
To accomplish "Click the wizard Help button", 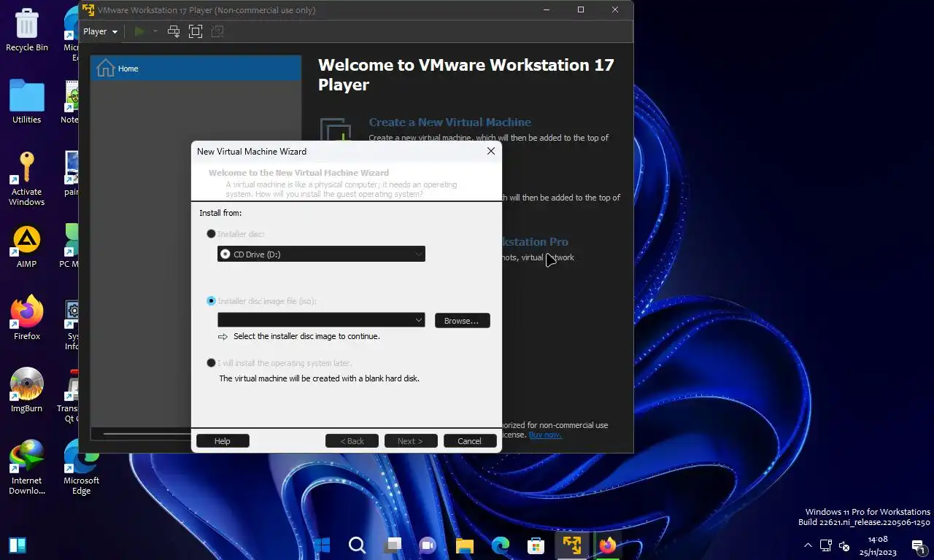I will point(223,441).
